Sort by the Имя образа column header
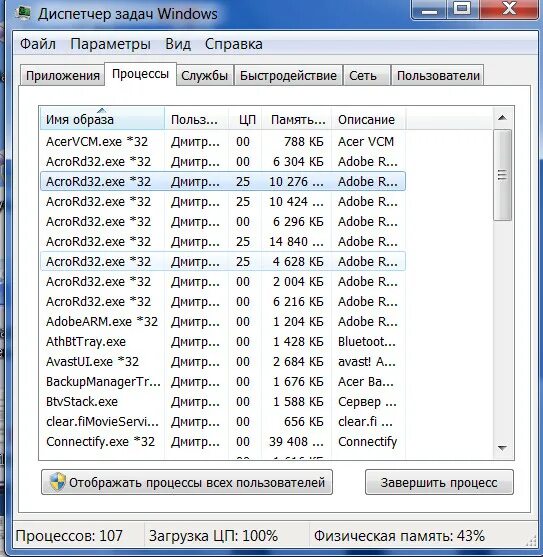The image size is (543, 557). click(x=102, y=119)
